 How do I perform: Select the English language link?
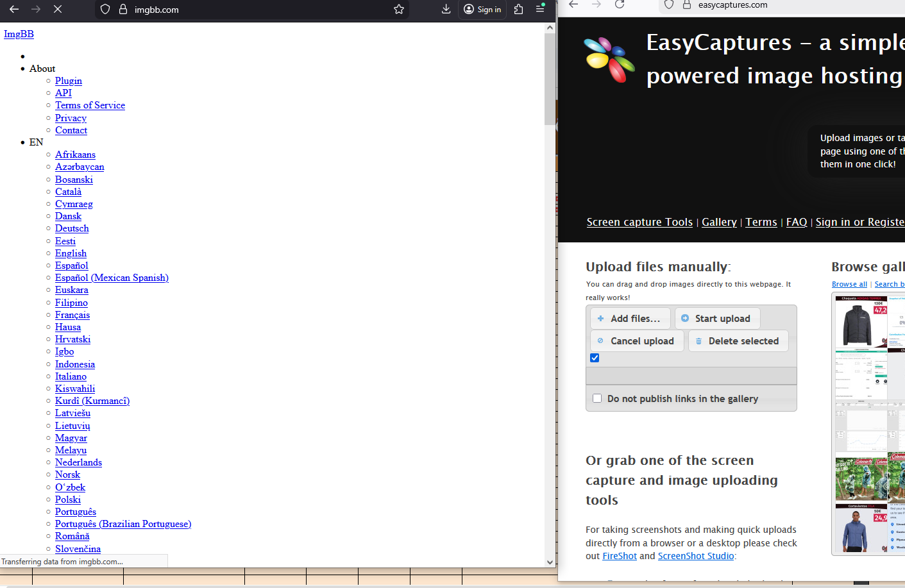click(71, 253)
